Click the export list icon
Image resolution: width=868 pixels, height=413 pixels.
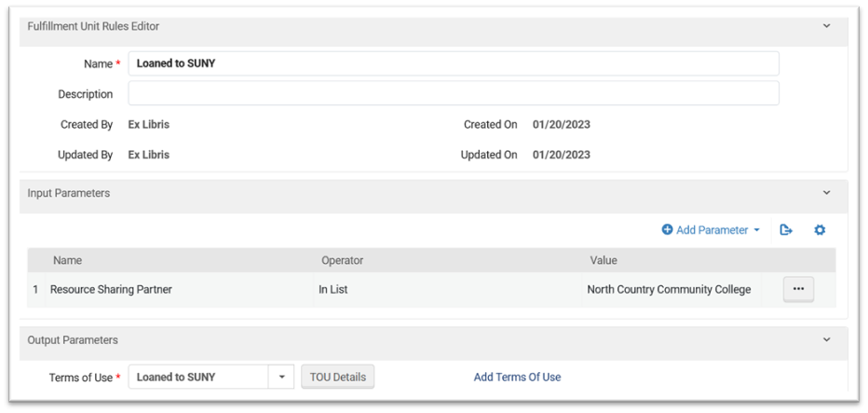click(x=786, y=230)
